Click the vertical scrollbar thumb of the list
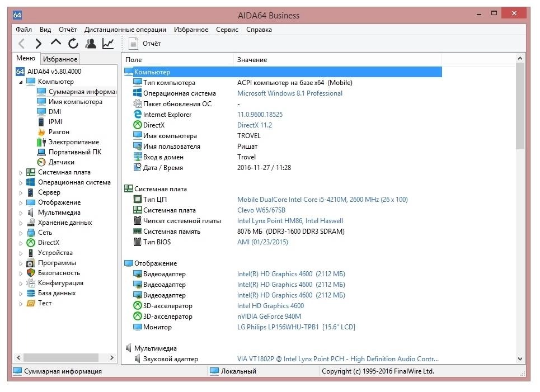This screenshot has height=392, width=540. (x=520, y=106)
